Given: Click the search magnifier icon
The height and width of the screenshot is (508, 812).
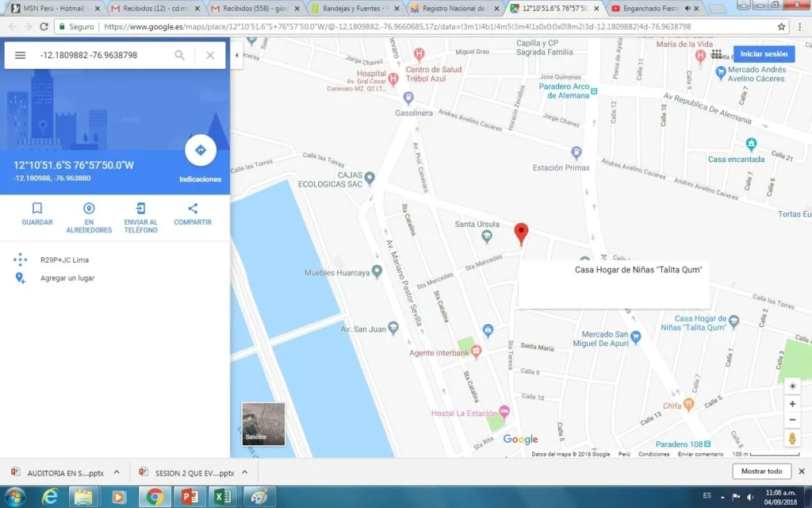Looking at the screenshot, I should (x=180, y=55).
